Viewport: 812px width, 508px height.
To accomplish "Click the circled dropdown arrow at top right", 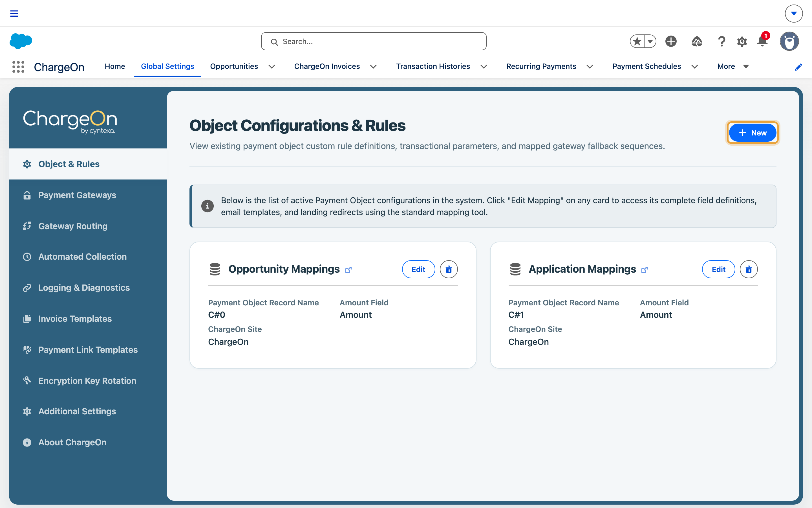I will pyautogui.click(x=794, y=14).
